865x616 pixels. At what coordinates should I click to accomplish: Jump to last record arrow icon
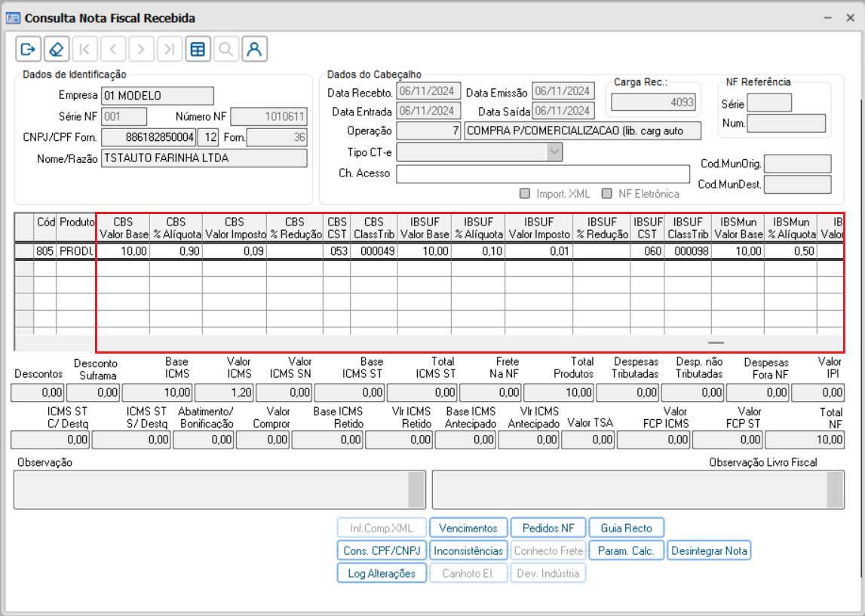coord(169,50)
